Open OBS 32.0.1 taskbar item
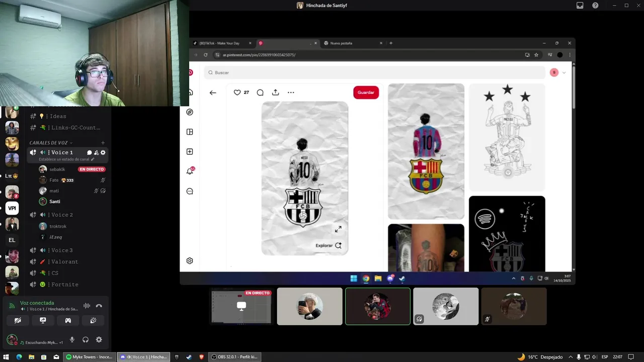The width and height of the screenshot is (644, 362). point(234,357)
